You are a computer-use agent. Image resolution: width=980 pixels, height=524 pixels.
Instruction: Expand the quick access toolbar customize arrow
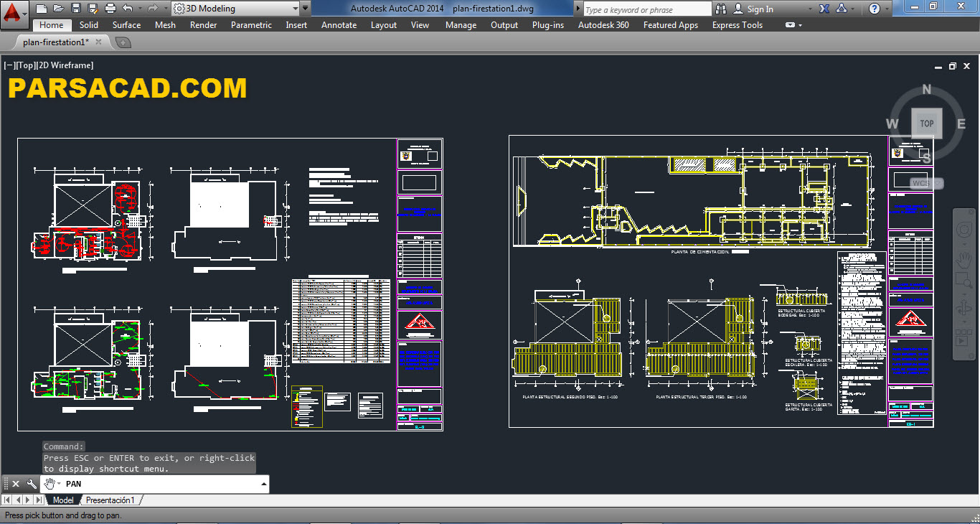(x=306, y=9)
